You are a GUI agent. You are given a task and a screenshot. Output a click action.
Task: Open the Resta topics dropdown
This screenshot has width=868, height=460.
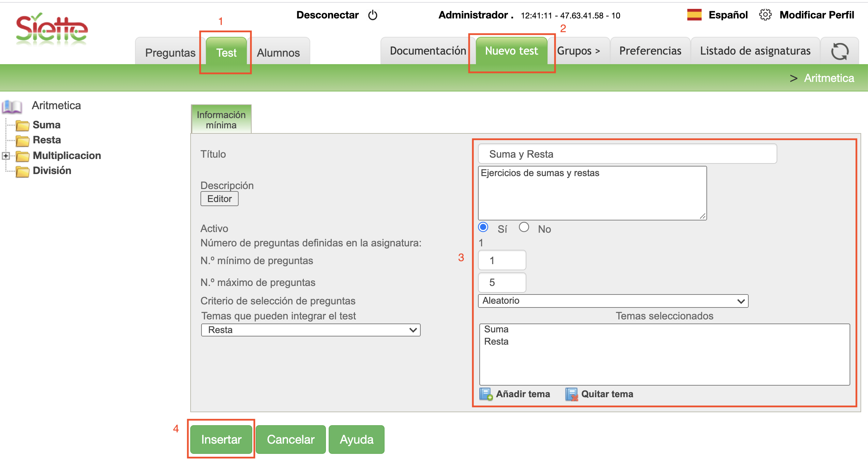pyautogui.click(x=311, y=330)
